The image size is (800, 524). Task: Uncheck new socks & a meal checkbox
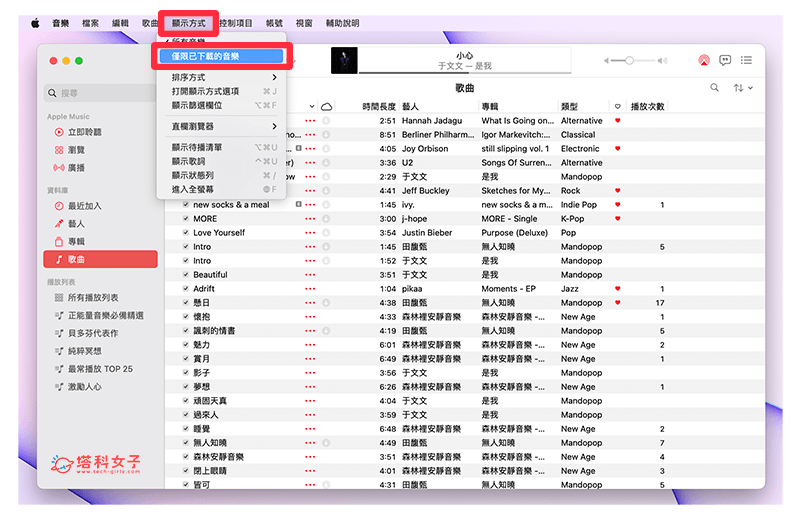(186, 204)
